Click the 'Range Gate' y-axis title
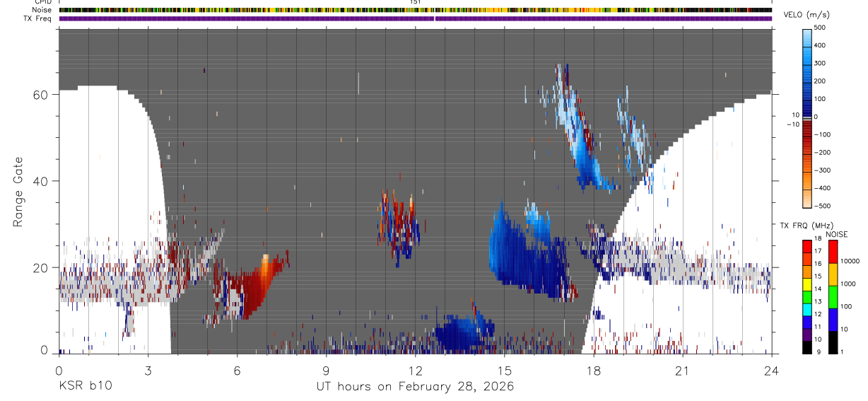 (18, 192)
